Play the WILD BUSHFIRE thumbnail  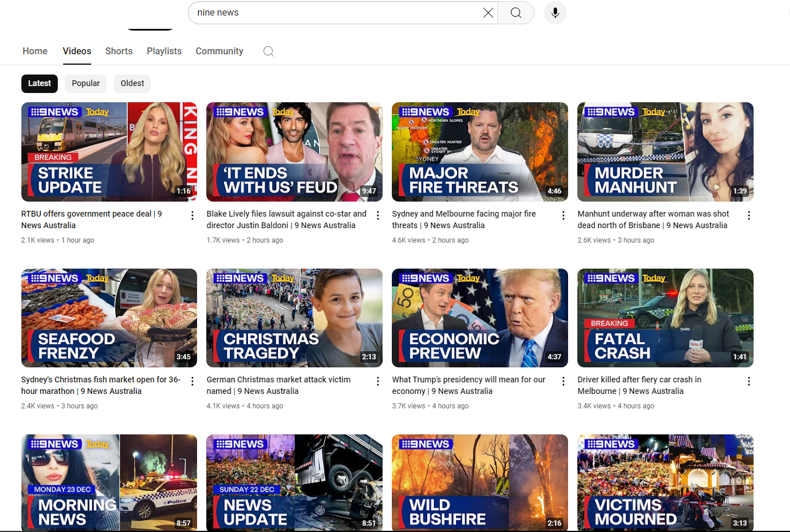point(480,483)
